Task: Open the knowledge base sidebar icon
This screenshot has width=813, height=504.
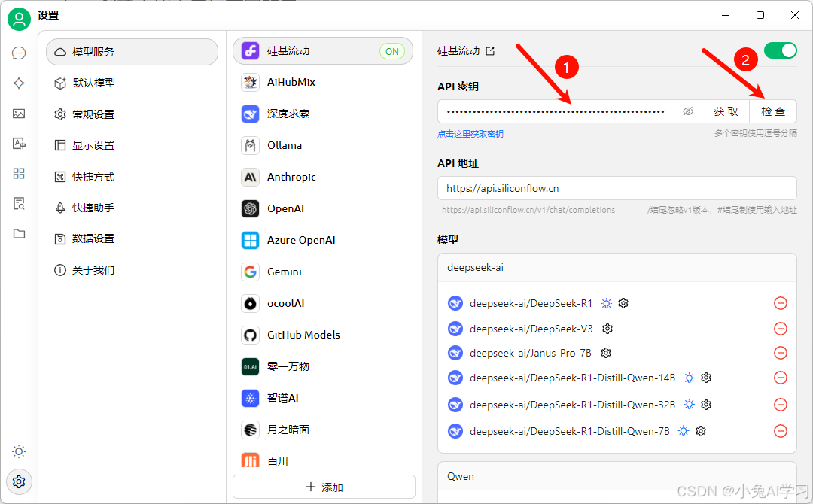Action: (x=19, y=204)
